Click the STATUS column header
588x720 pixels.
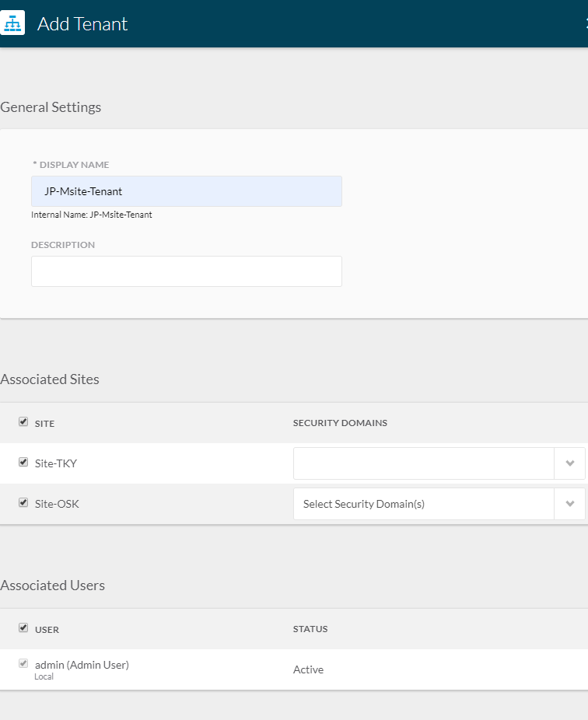310,629
